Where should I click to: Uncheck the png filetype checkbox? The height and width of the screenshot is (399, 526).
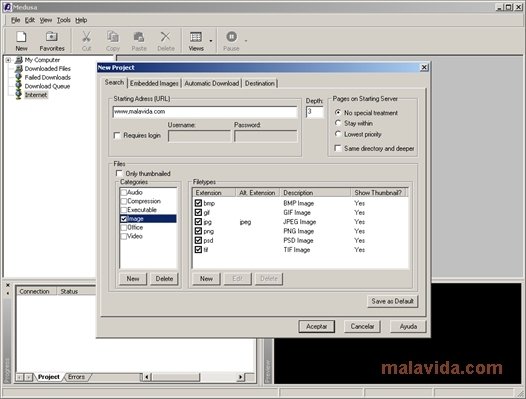pos(198,231)
